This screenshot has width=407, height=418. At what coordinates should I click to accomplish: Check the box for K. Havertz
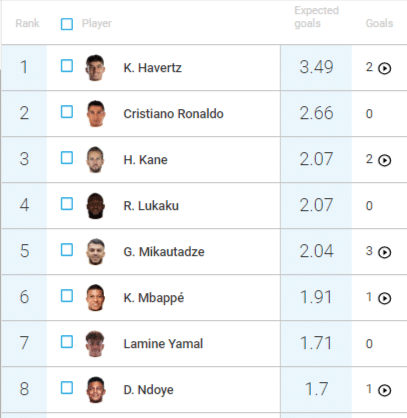[x=67, y=66]
